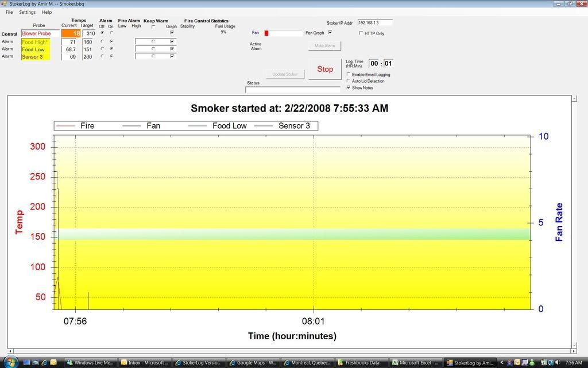Click the Mute Alarm button
Image resolution: width=588 pixels, height=368 pixels.
325,46
